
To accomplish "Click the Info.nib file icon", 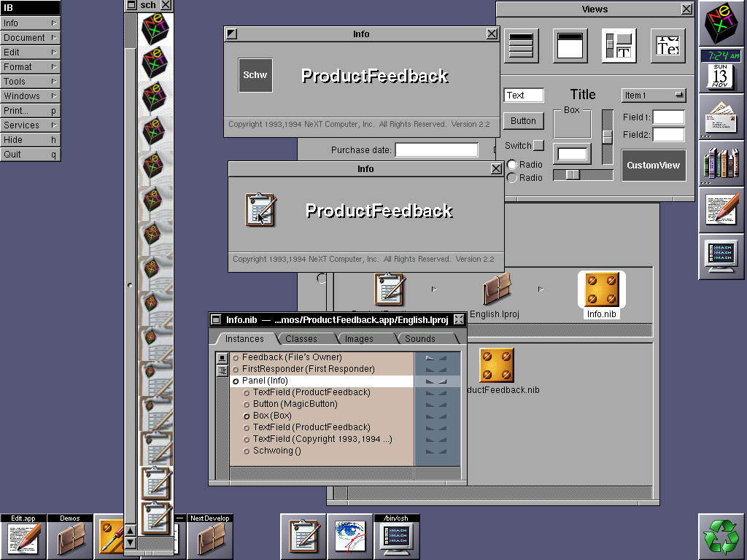I will [x=602, y=290].
